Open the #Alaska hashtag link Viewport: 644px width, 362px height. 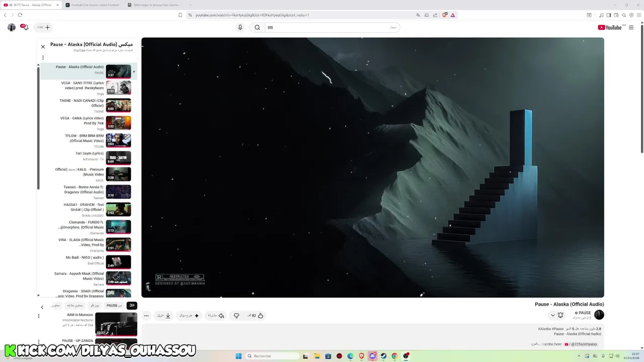(x=544, y=329)
